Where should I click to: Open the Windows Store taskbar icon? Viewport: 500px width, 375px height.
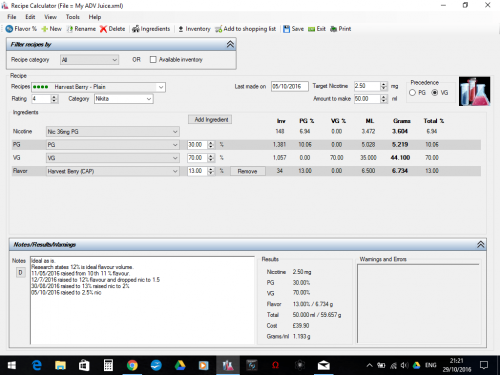84,366
